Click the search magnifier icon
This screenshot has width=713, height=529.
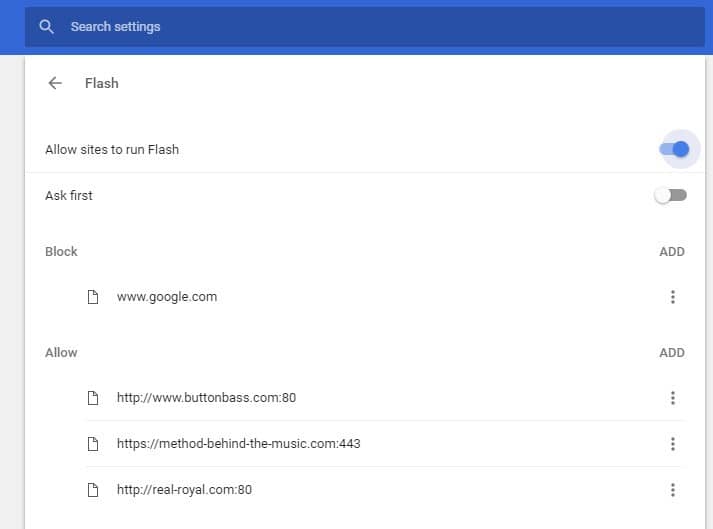[x=46, y=26]
